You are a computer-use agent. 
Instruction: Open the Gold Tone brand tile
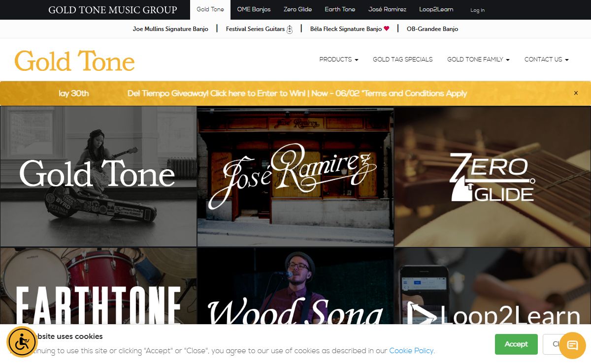(98, 176)
